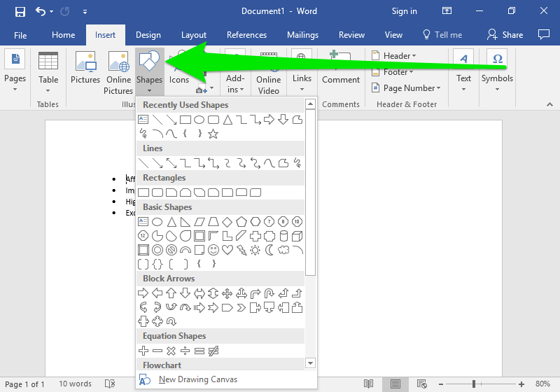Insert the moon shape
This screenshot has width=560, height=392.
(269, 250)
